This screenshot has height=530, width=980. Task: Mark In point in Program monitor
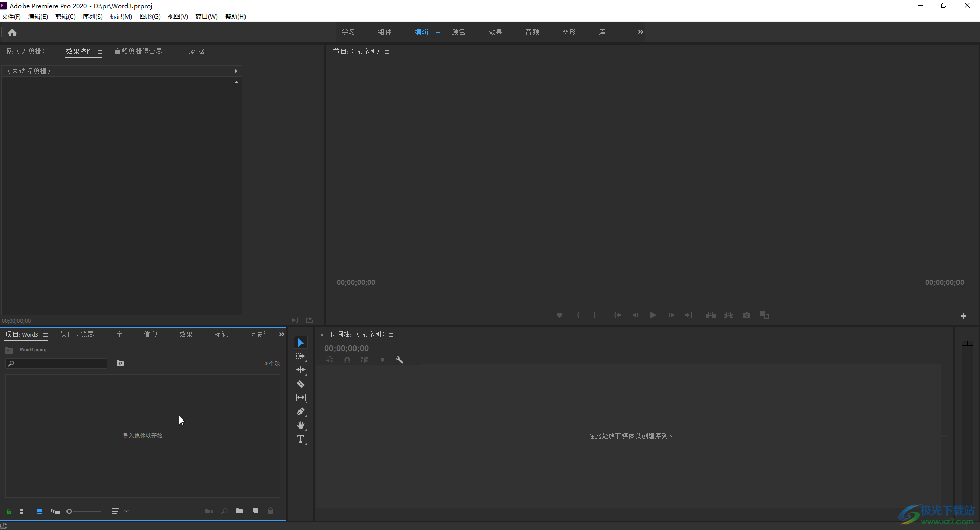coord(578,315)
